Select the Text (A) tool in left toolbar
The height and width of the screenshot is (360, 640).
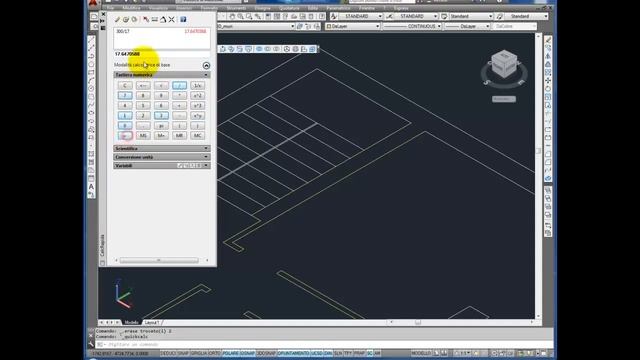coord(91,187)
